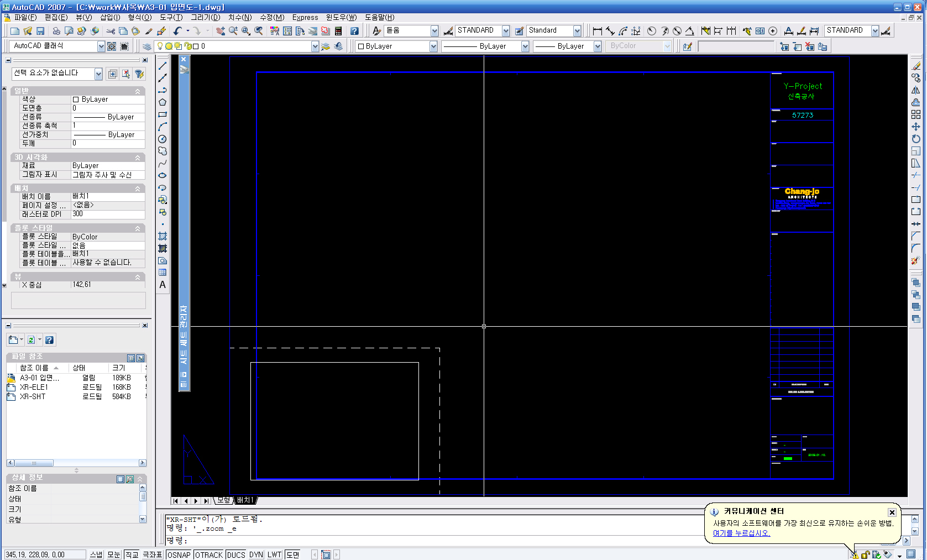Click the 여기를 누르십시오 link
Viewport: 927px width, 560px height.
click(741, 533)
